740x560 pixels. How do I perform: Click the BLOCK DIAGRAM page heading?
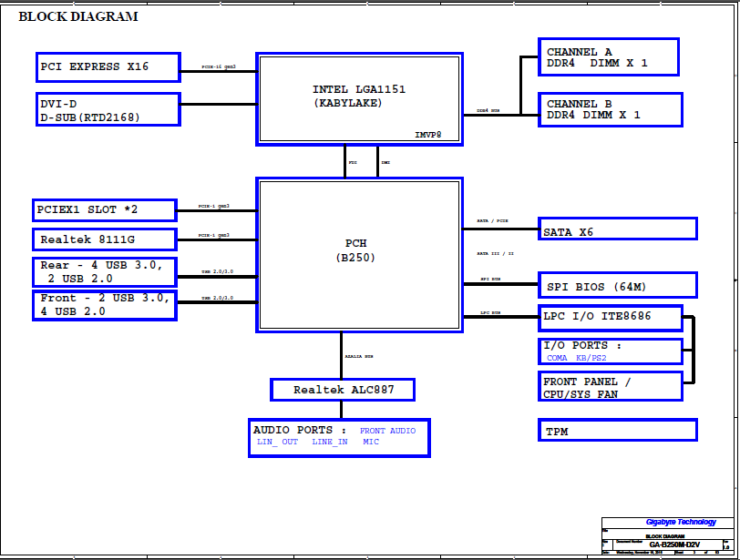click(x=78, y=16)
